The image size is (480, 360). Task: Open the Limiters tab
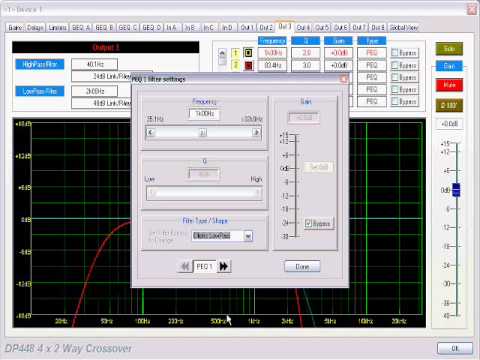[x=57, y=28]
